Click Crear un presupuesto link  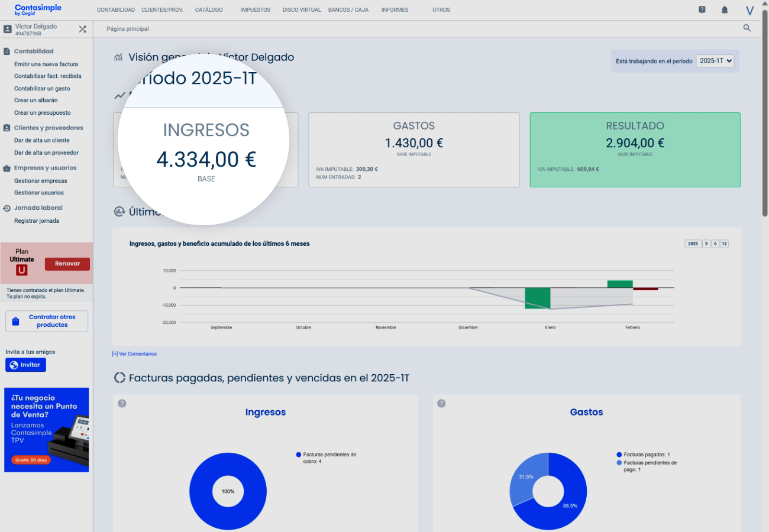pyautogui.click(x=43, y=113)
